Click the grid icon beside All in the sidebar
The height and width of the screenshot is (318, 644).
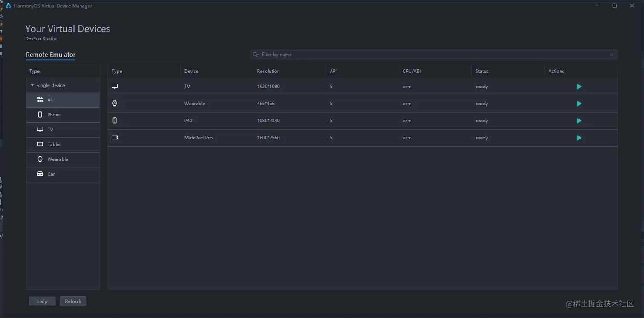click(40, 100)
